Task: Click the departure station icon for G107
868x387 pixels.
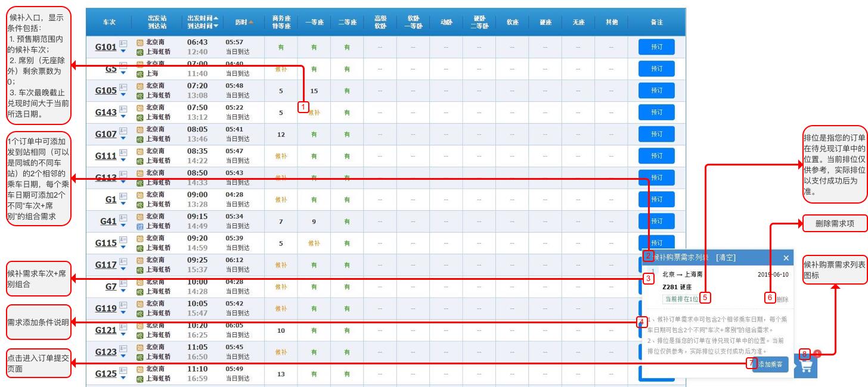Action: (140, 130)
